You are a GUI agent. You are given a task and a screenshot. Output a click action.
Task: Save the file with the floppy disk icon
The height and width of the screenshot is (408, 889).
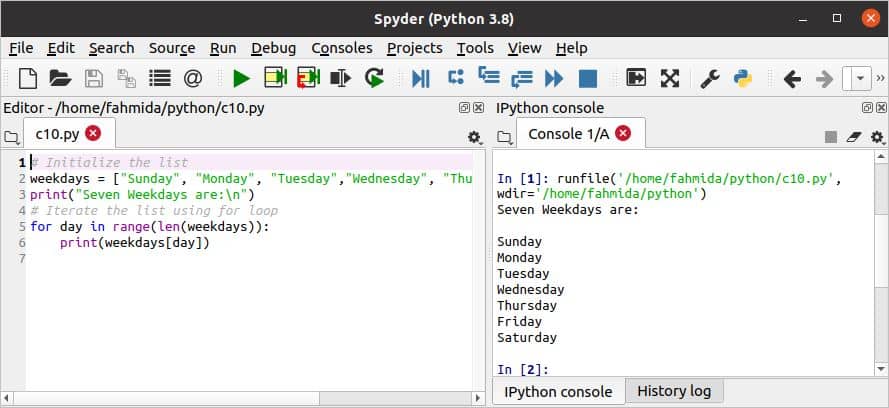(94, 78)
